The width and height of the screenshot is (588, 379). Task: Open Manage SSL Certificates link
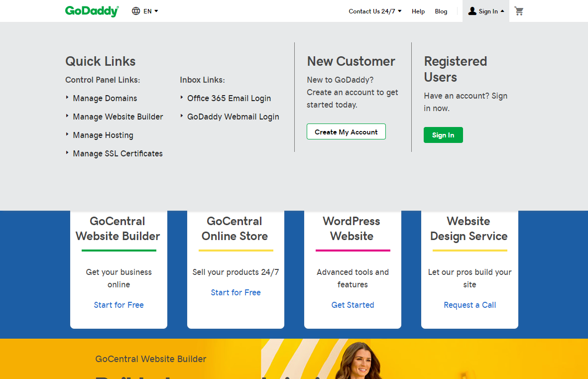tap(118, 153)
